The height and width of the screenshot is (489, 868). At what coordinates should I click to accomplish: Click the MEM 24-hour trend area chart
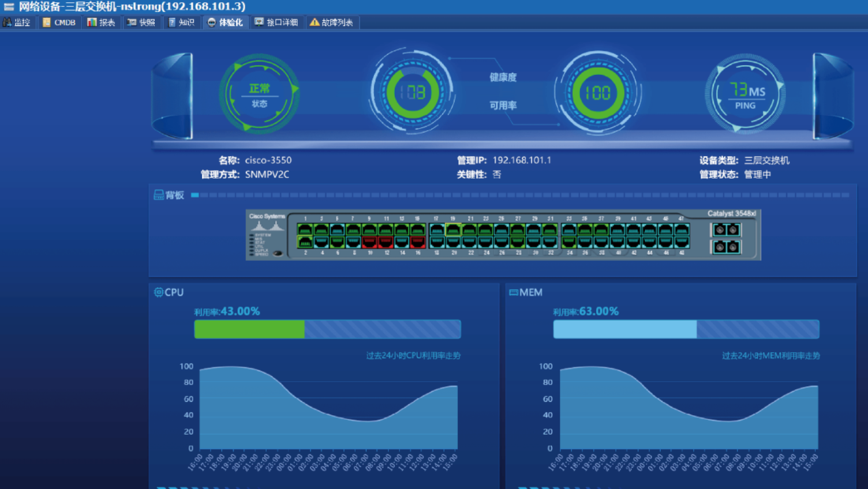(x=689, y=407)
